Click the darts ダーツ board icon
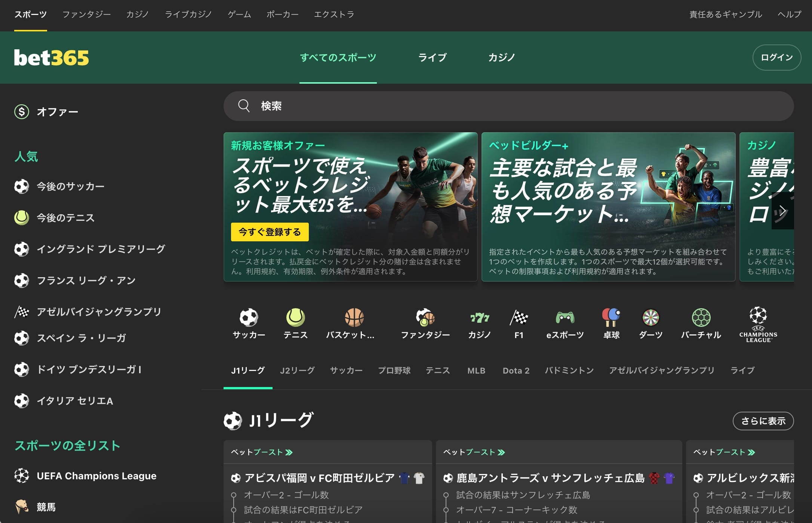Screen dimensions: 812x523 [x=650, y=318]
